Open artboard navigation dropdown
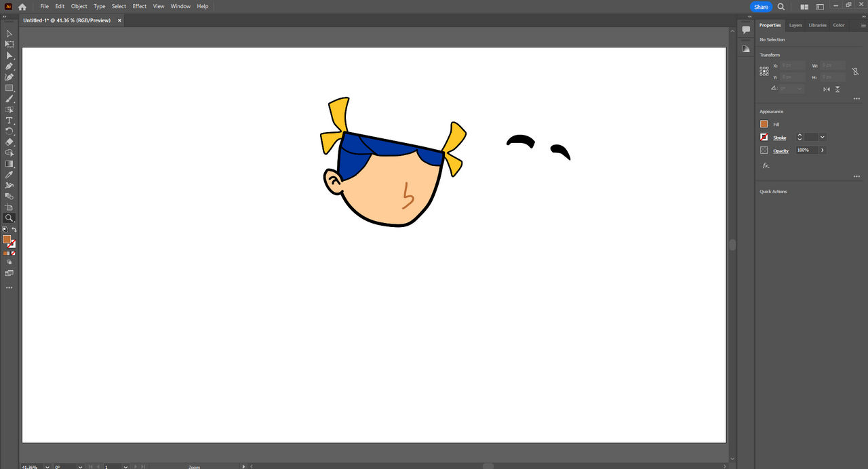 [x=125, y=466]
